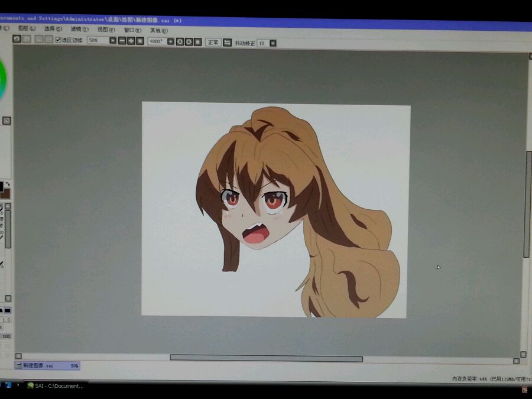Click the 50% zoom value field
Image resolution: width=532 pixels, height=399 pixels.
pos(98,40)
